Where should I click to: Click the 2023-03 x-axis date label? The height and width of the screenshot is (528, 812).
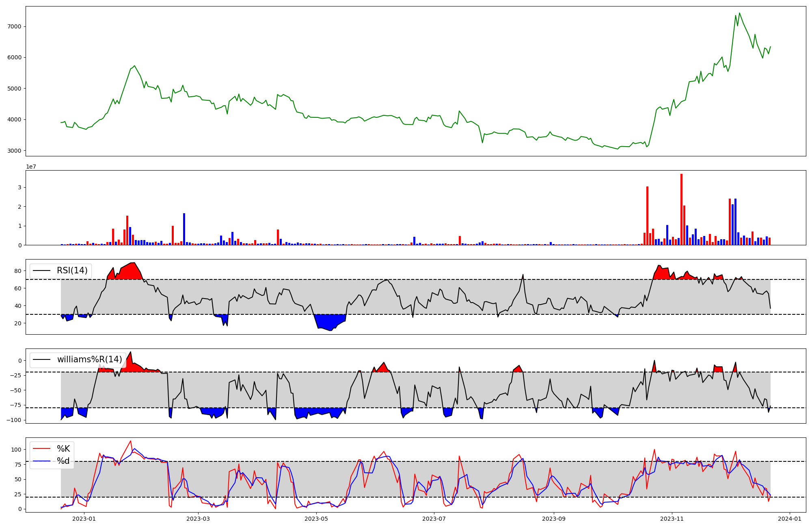pos(198,519)
